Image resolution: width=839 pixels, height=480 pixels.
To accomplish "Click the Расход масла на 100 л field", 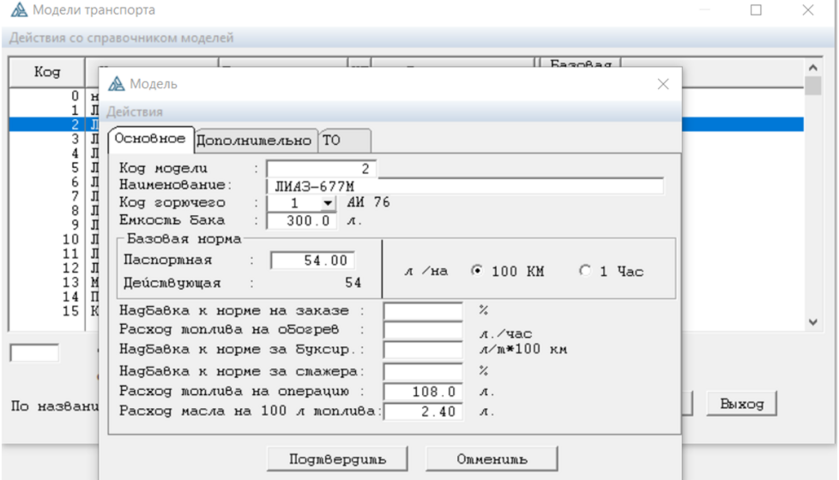I will click(x=423, y=412).
